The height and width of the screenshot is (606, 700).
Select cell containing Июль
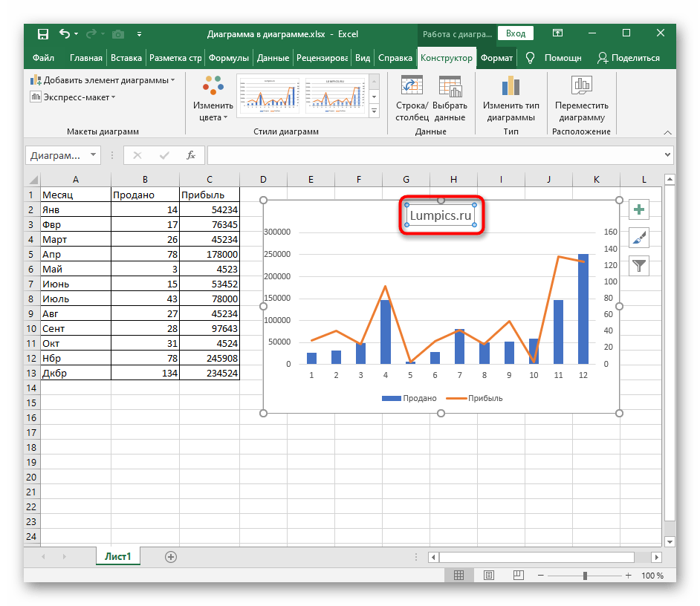[76, 299]
